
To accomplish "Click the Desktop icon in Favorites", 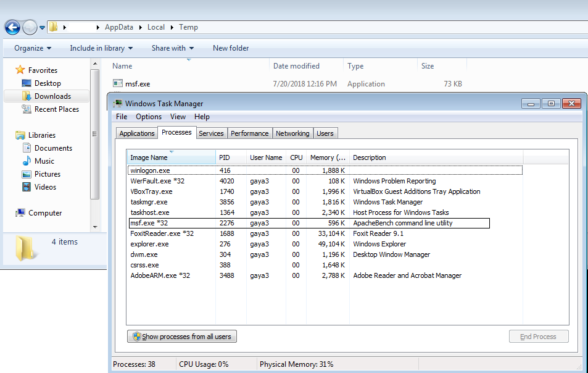I will click(x=27, y=83).
